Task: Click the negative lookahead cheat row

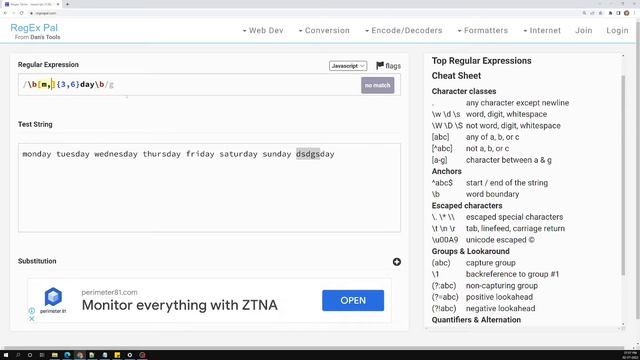Action: pyautogui.click(x=484, y=309)
